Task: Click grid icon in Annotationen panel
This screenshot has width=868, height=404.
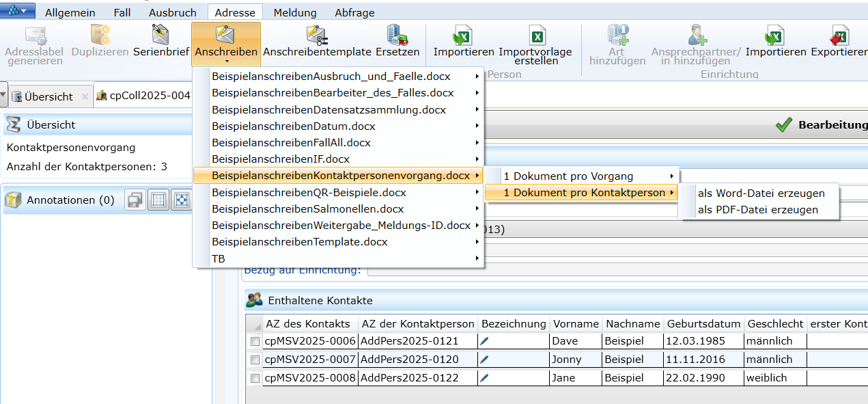Action: 158,200
